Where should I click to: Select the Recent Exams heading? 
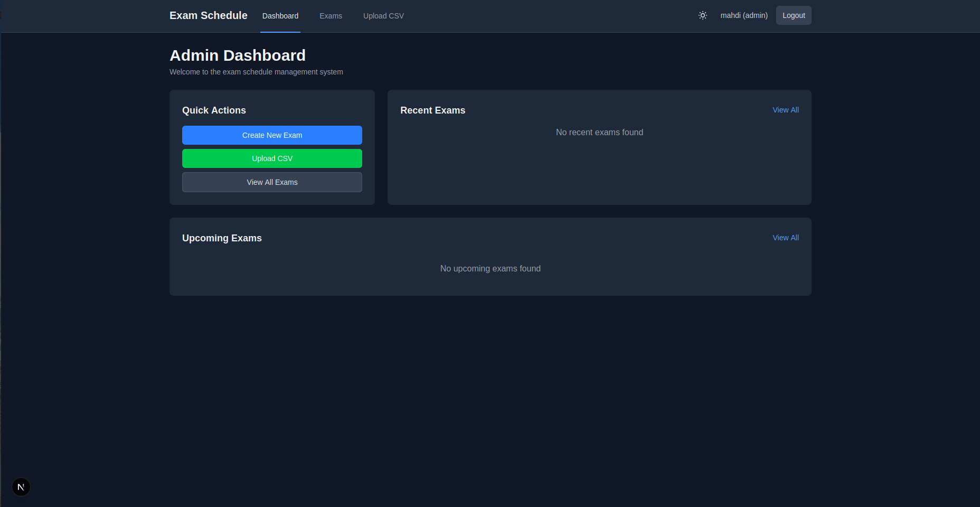[x=432, y=110]
